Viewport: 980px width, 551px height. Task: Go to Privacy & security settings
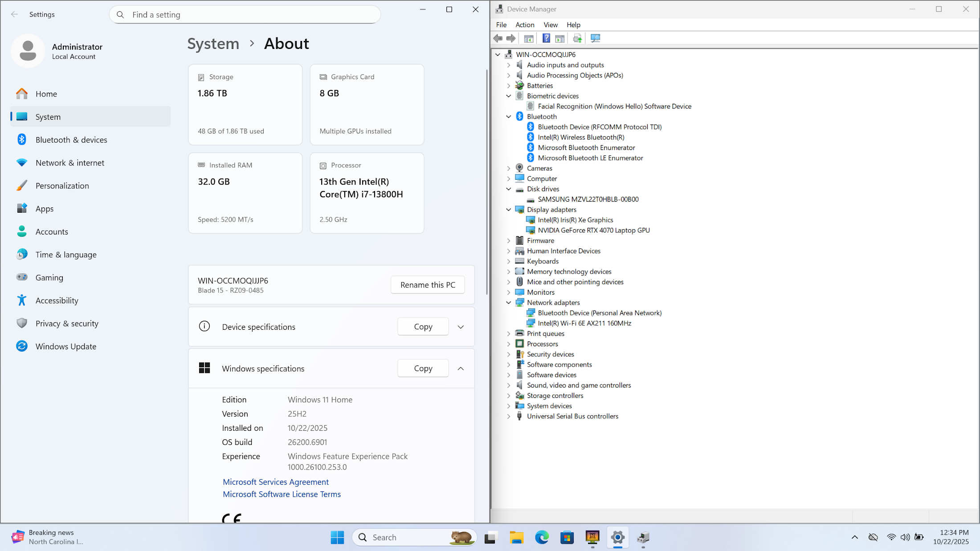67,324
